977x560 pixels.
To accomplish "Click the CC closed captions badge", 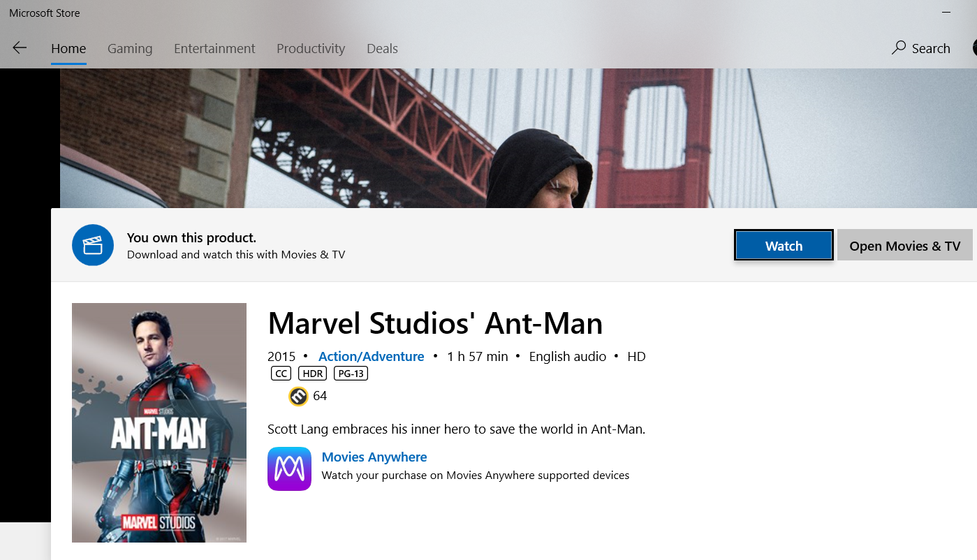I will point(281,374).
